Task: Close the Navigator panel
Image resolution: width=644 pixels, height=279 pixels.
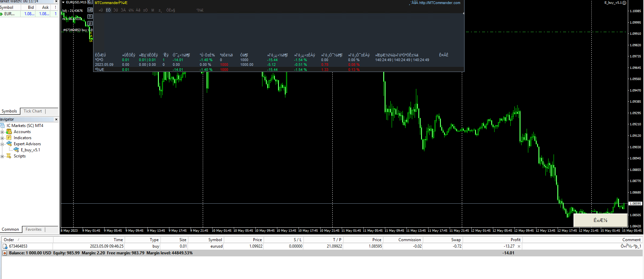Action: [x=56, y=119]
